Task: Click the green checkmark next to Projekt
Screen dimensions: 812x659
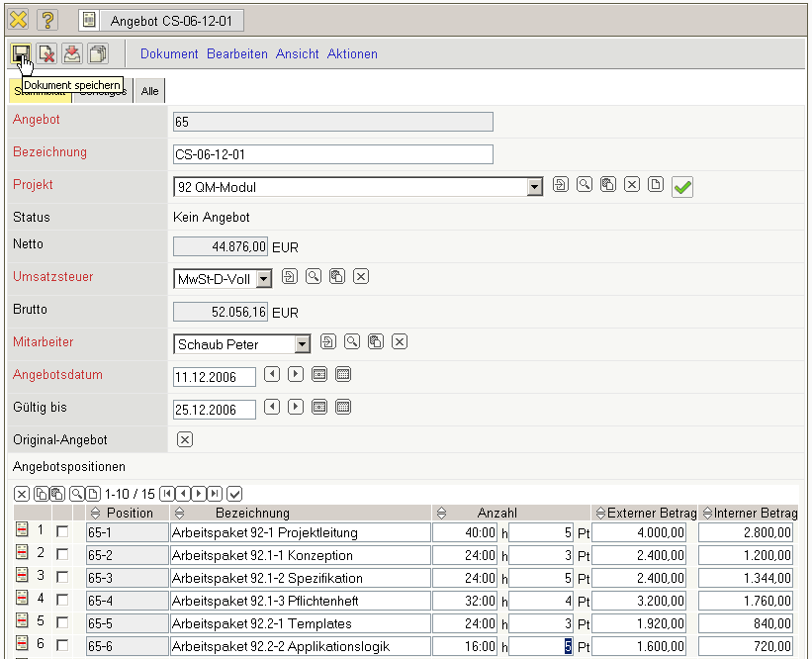Action: [x=682, y=187]
